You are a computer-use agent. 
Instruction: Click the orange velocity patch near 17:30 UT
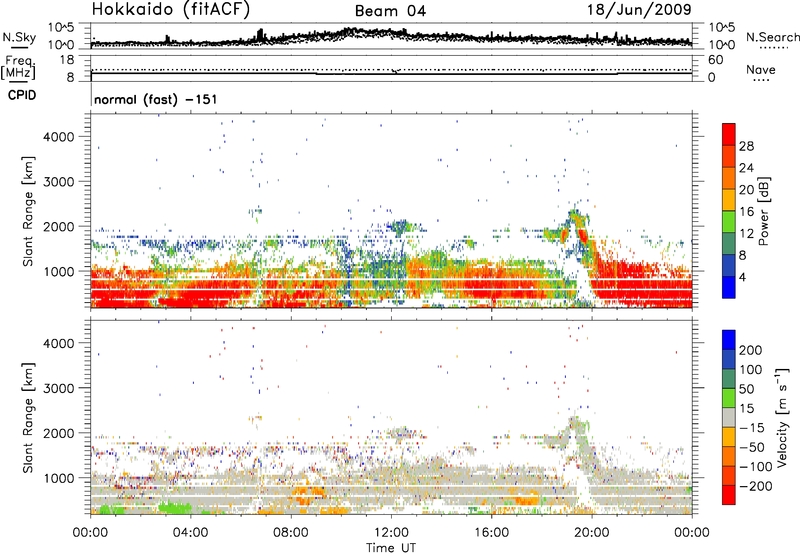click(x=527, y=498)
